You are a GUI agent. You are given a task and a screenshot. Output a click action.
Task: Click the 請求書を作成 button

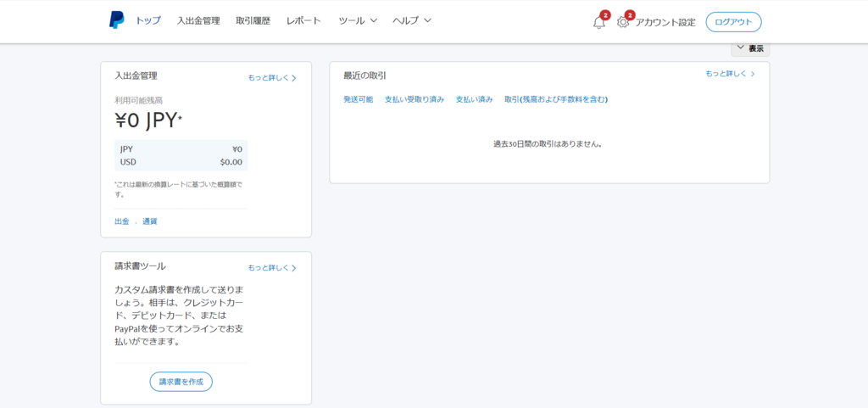tap(181, 382)
